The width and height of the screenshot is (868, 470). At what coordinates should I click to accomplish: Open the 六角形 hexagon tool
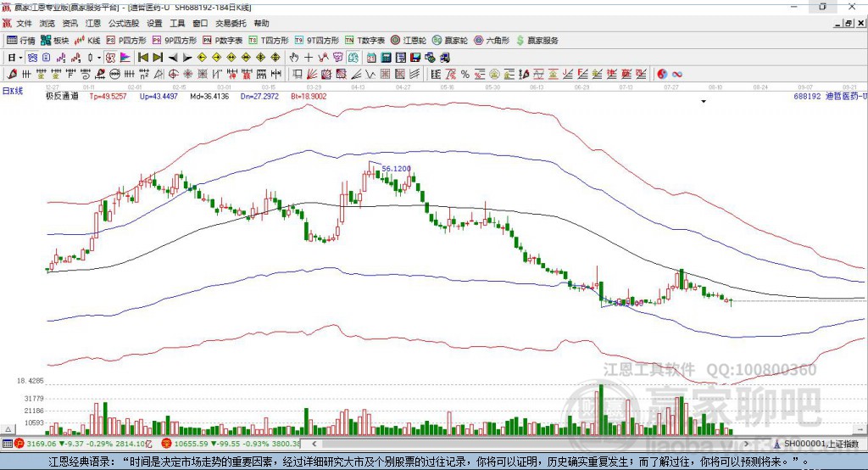(x=492, y=41)
